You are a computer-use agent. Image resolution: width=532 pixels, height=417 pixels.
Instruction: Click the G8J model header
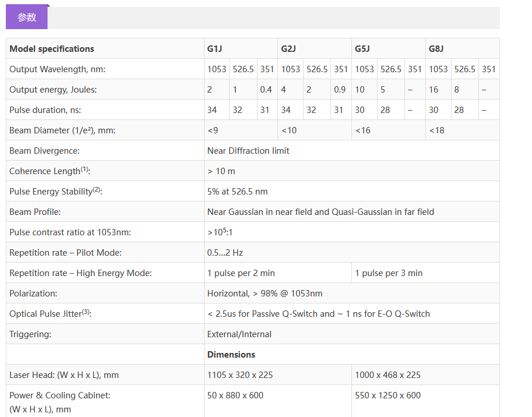pyautogui.click(x=436, y=49)
